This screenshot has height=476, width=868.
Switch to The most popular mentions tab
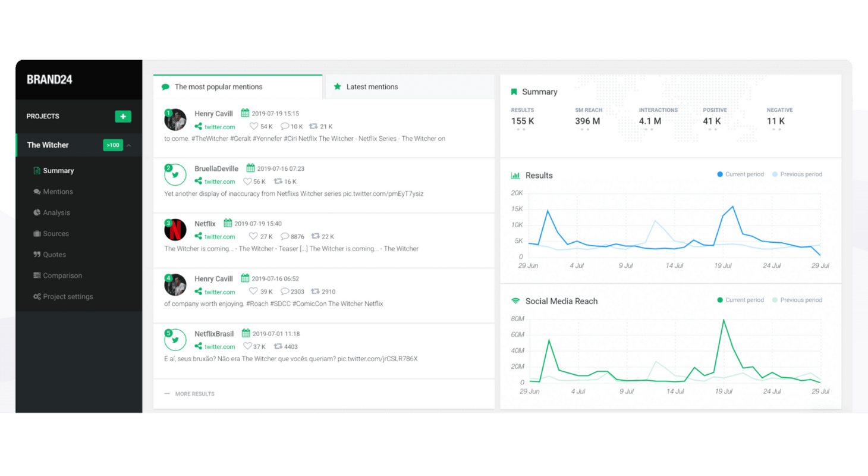[x=238, y=87]
